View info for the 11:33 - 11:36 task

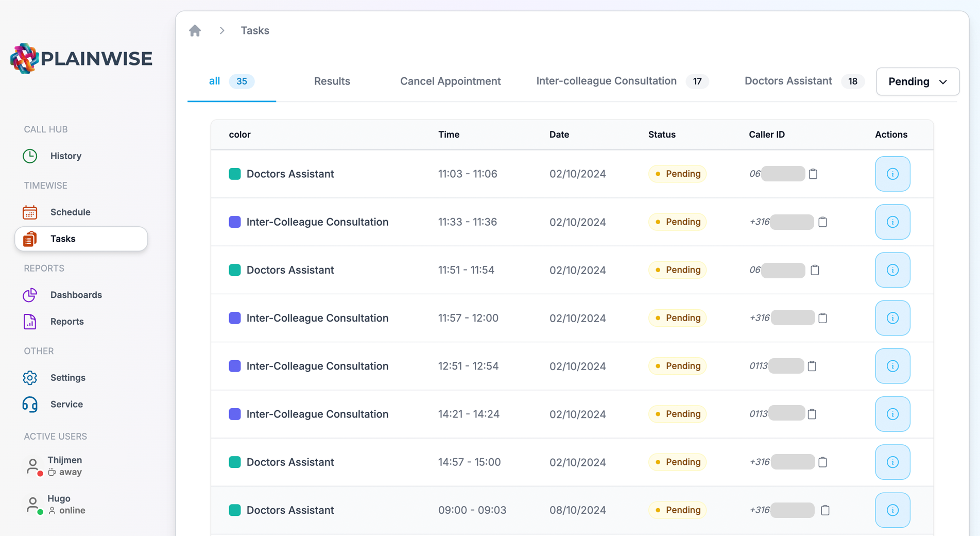[892, 222]
